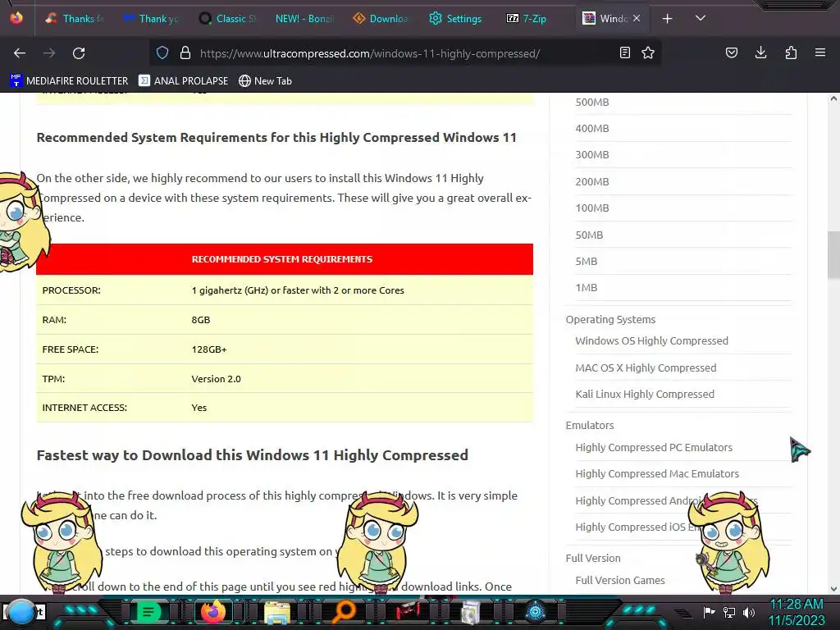Screen dimensions: 840x630
Task: Open Kali Linux Highly Compressed link
Action: 645,394
